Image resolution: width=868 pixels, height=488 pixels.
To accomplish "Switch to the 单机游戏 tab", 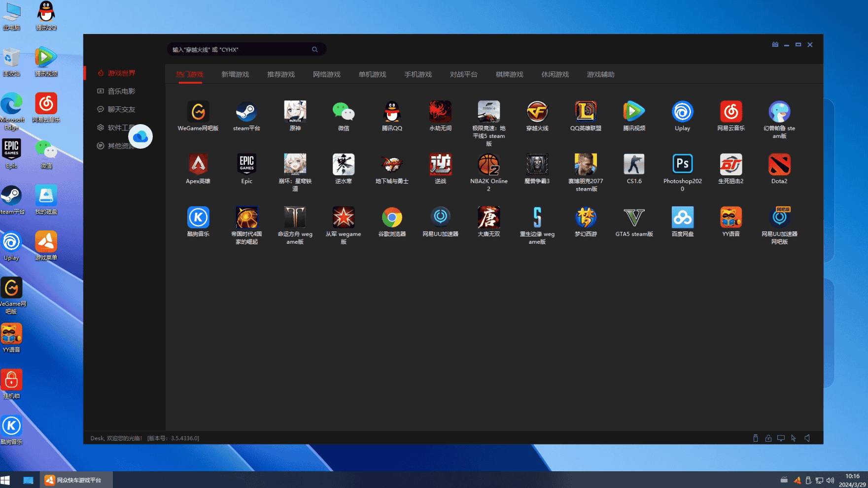I will coord(372,74).
